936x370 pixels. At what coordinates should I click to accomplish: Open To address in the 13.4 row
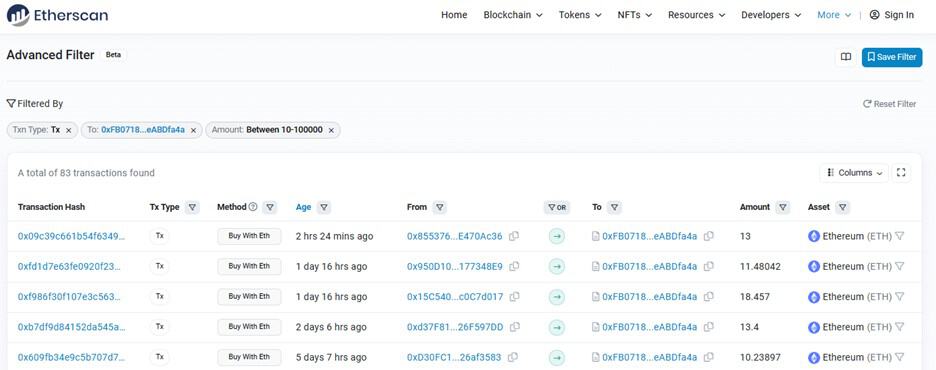[649, 327]
